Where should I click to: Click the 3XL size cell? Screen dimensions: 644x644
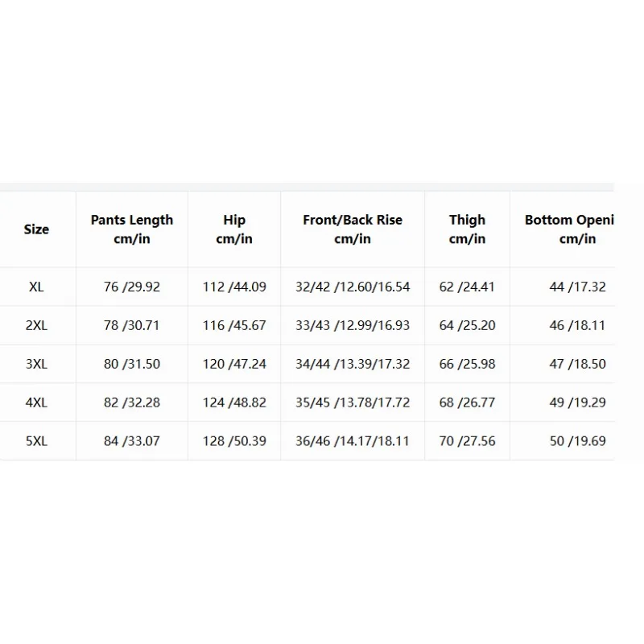36,364
